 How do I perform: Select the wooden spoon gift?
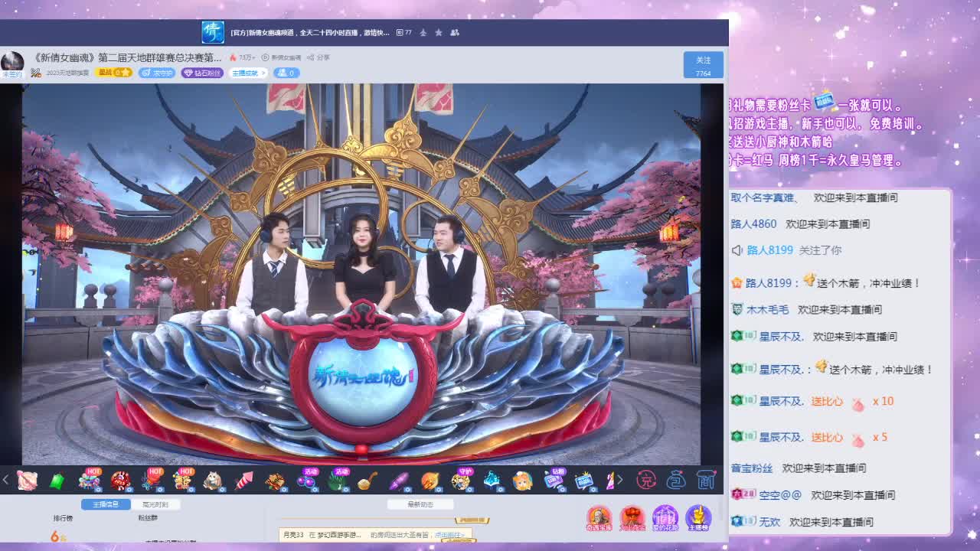pyautogui.click(x=367, y=481)
